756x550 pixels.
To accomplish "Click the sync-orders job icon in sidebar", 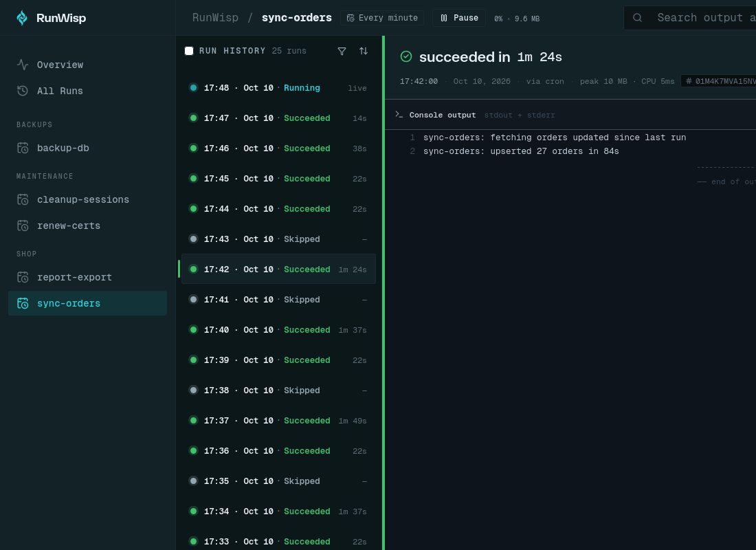I will [x=23, y=303].
